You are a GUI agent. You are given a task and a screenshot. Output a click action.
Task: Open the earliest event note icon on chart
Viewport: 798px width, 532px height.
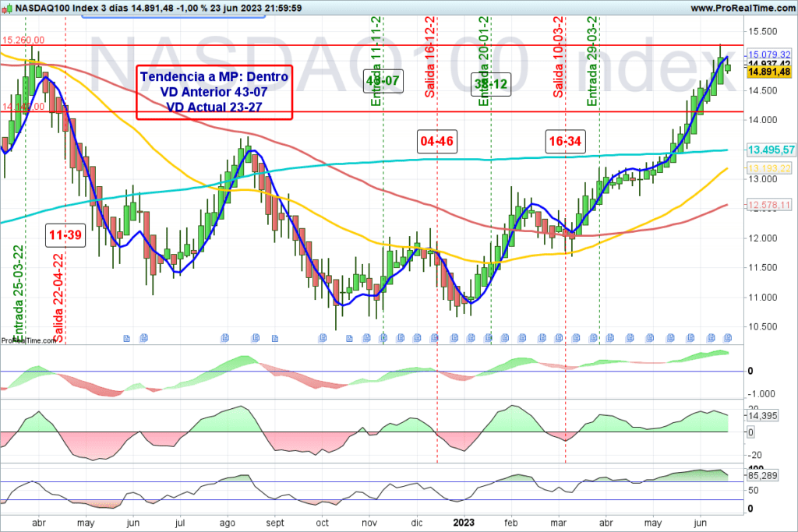coord(127,338)
